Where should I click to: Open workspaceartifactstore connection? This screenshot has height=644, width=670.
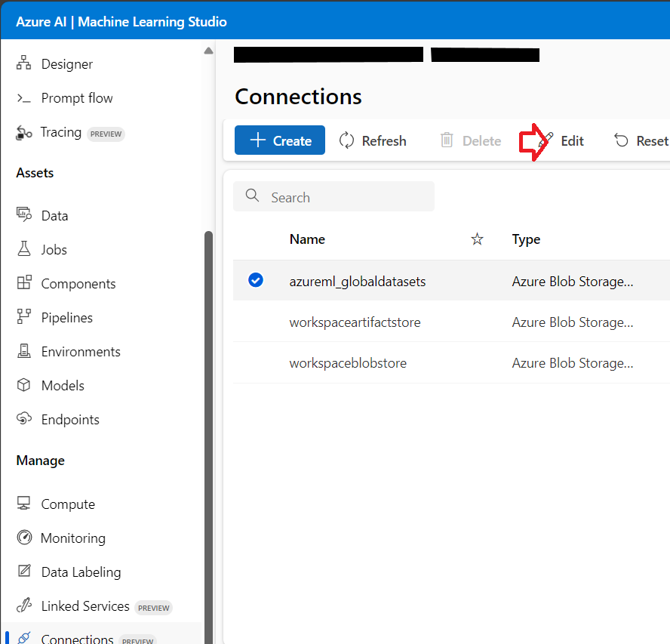[355, 322]
